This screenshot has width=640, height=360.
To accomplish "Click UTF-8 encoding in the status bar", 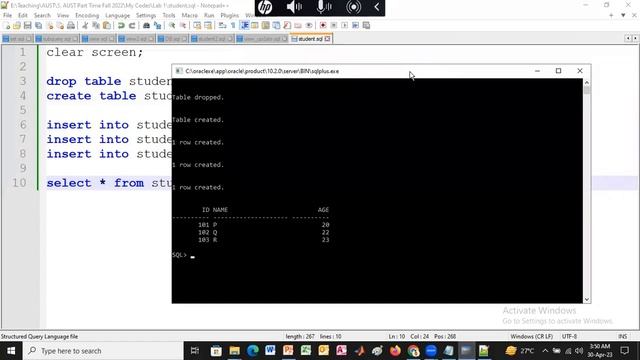I will point(569,336).
